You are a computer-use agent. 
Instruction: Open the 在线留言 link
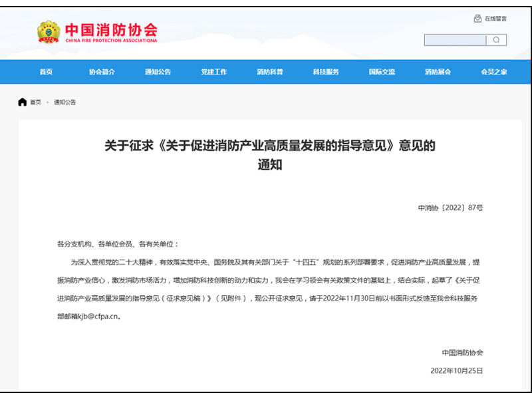(495, 19)
